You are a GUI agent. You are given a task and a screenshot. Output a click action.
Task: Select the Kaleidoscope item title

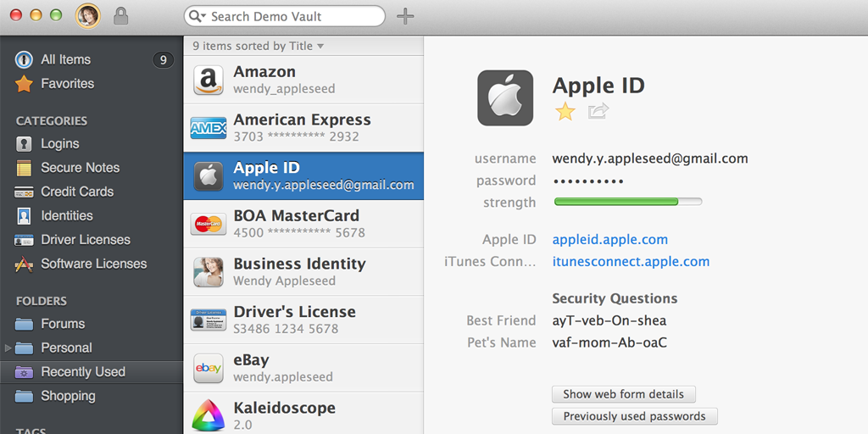coord(284,408)
